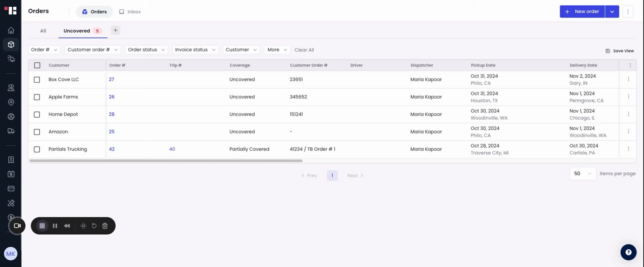Viewport: 644px width, 267px height.
Task: Click the camera recording button
Action: click(x=17, y=225)
